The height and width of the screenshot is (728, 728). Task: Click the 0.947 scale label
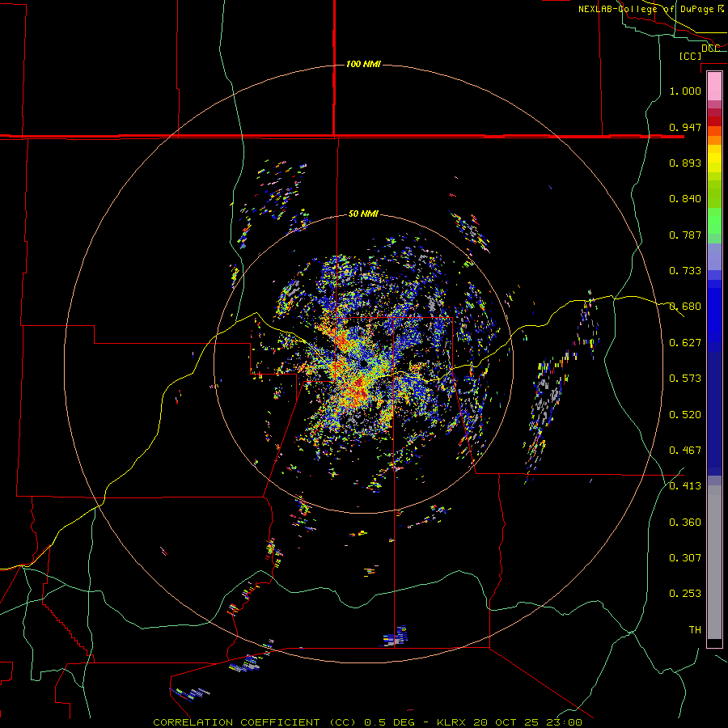tap(685, 127)
